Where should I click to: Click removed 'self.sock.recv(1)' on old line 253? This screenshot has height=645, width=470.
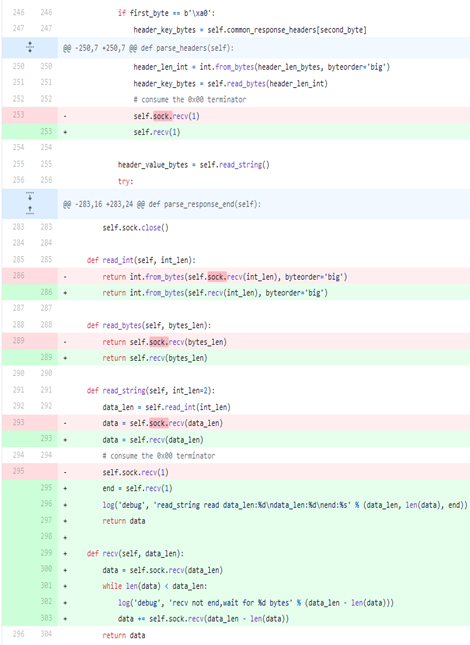tap(166, 116)
